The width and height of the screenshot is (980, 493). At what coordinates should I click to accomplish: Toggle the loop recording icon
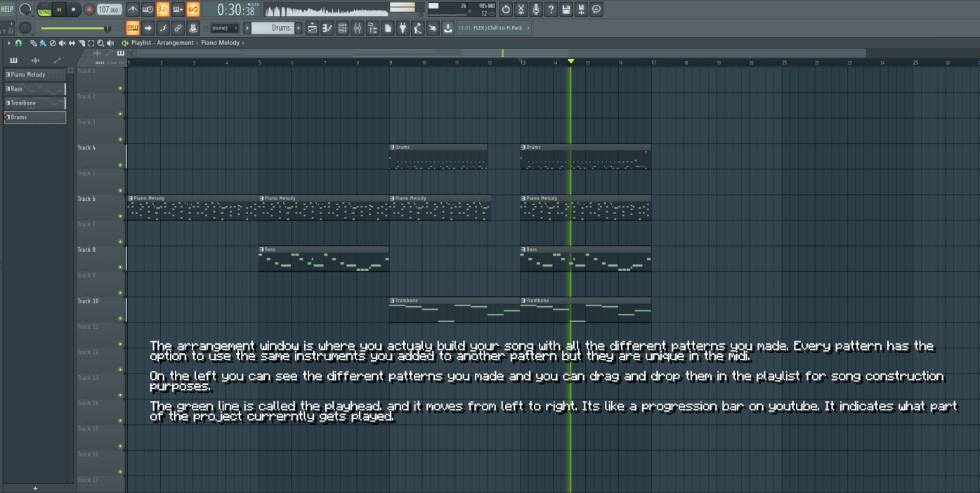click(193, 9)
